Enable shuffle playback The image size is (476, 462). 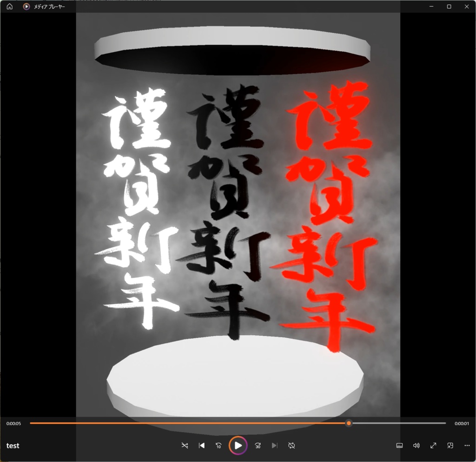coord(185,445)
